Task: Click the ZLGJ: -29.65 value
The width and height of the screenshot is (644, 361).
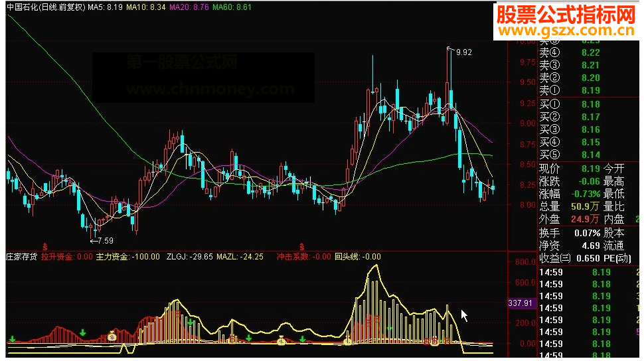Action: click(190, 257)
